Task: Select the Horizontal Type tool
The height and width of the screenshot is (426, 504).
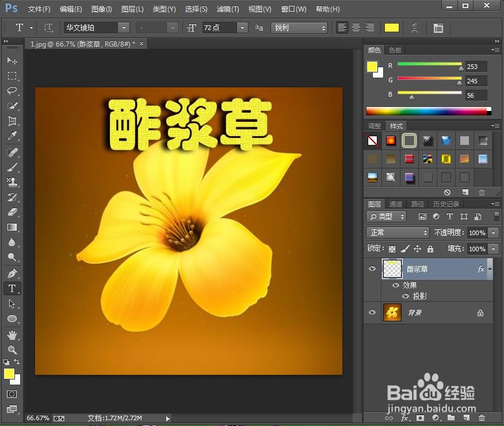Action: tap(13, 289)
